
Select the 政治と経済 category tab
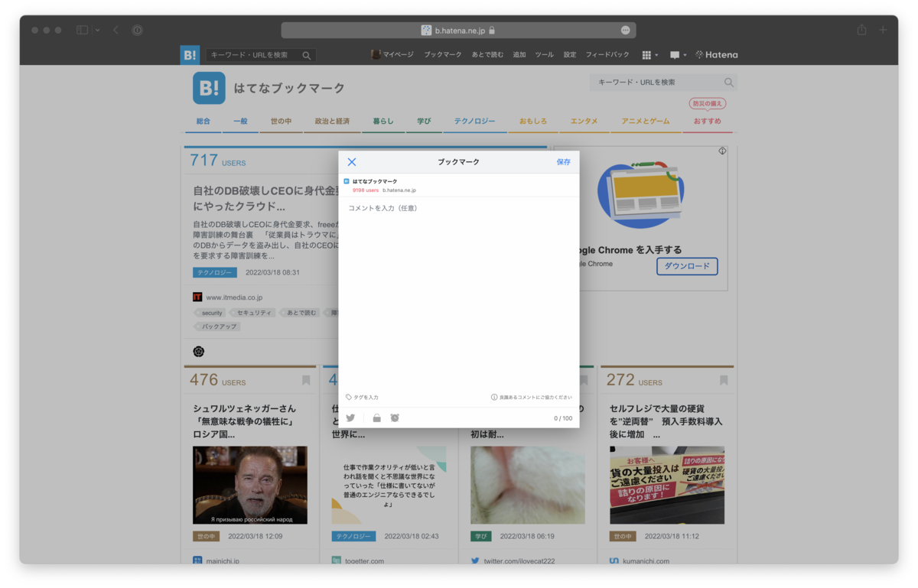tap(332, 122)
